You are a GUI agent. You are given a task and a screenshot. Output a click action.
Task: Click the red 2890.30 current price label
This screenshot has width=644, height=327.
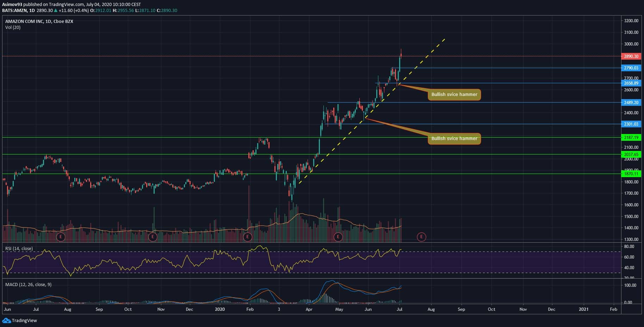coord(631,56)
